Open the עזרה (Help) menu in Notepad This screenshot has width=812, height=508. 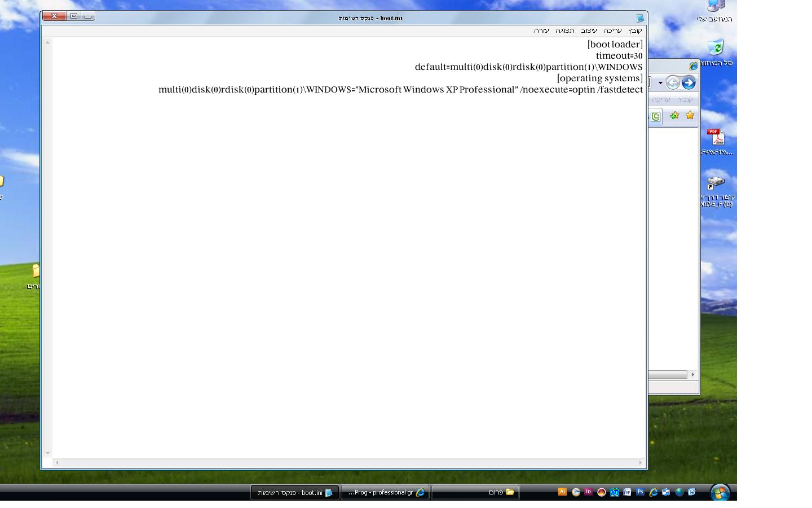[541, 30]
